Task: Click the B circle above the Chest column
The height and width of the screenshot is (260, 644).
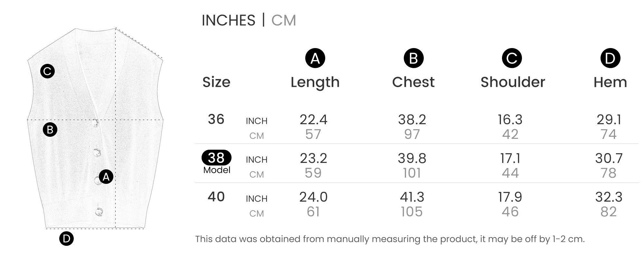Action: click(413, 58)
